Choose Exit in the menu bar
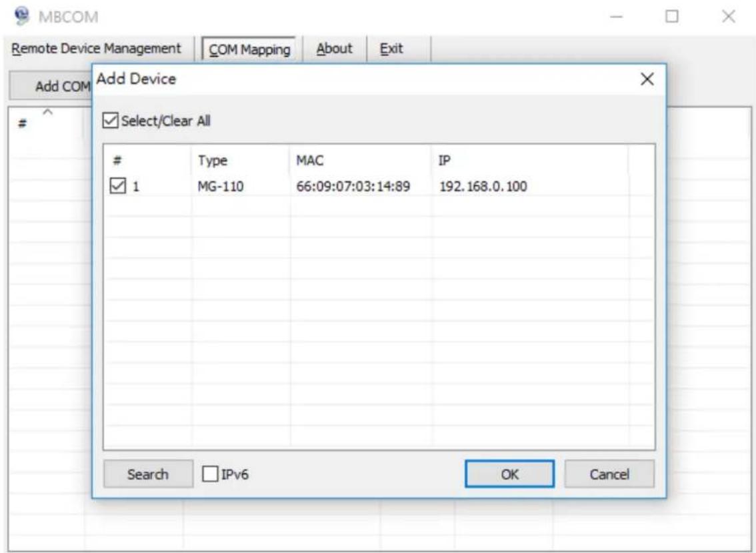756x553 pixels. tap(391, 49)
